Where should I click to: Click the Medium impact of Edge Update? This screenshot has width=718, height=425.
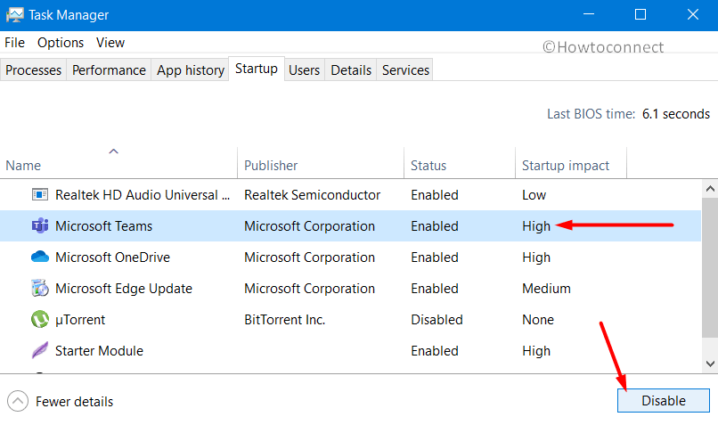[x=546, y=288]
